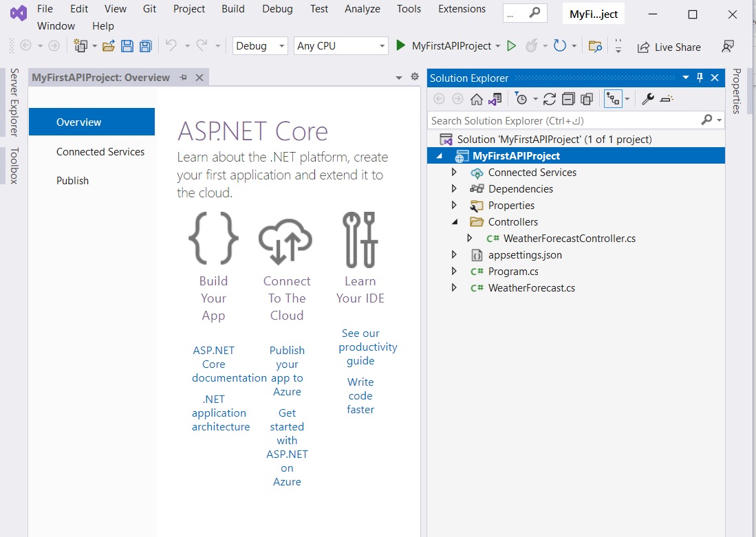
Task: Click the Hot Reload flame icon
Action: tap(531, 46)
